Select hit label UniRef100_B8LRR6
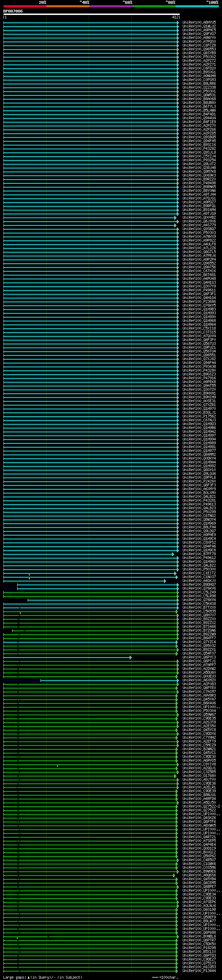 pos(199,84)
